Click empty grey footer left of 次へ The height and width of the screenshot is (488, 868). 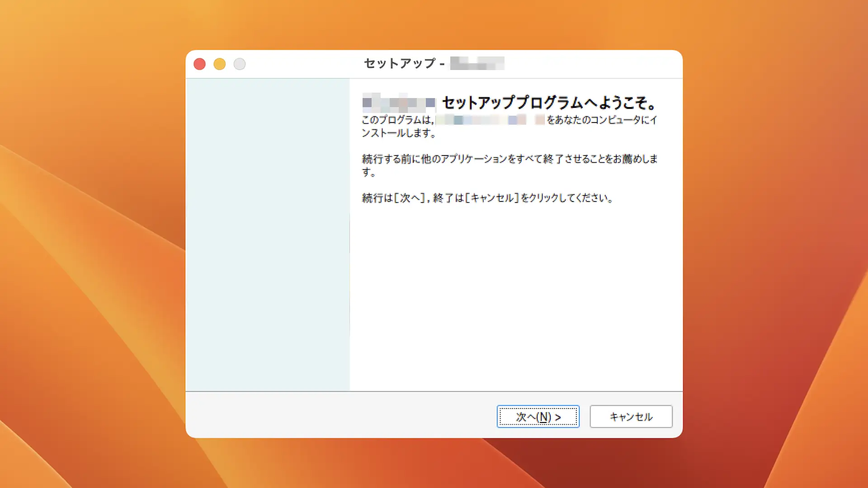[339, 415]
